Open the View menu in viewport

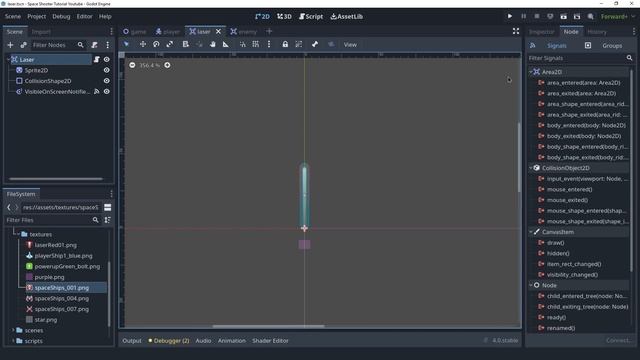(350, 44)
